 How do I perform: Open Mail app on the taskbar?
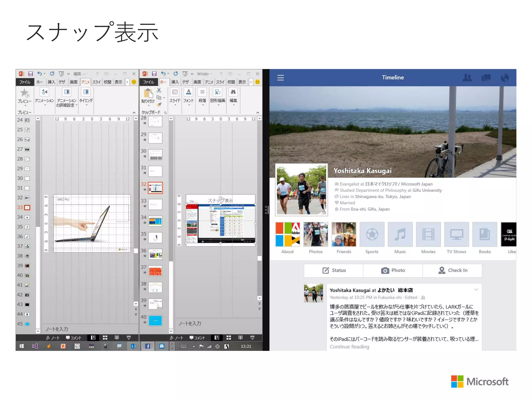click(x=162, y=346)
